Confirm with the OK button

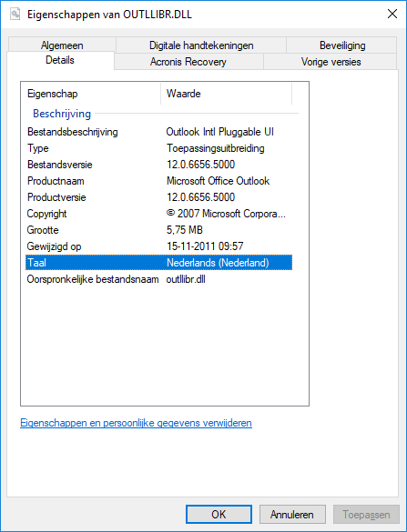[219, 515]
